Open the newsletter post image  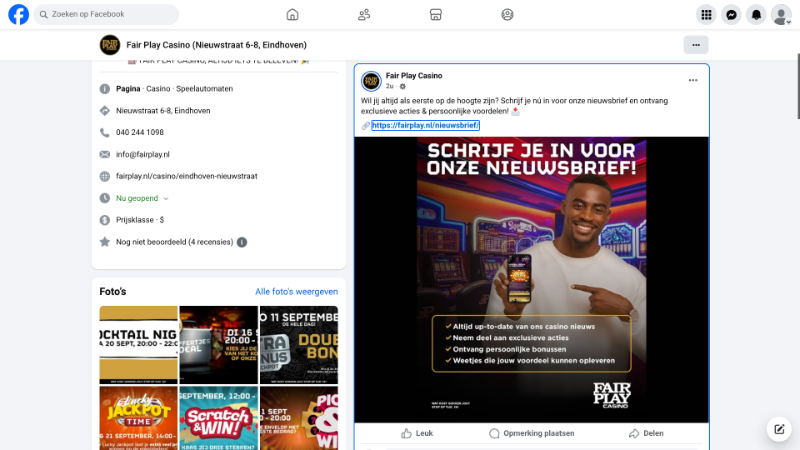coord(531,280)
